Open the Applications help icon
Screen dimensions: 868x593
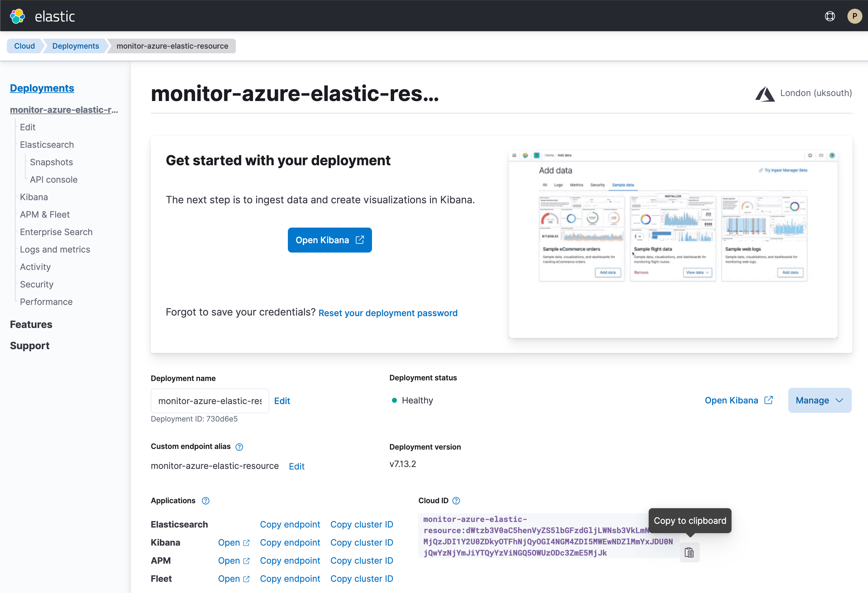coord(205,501)
